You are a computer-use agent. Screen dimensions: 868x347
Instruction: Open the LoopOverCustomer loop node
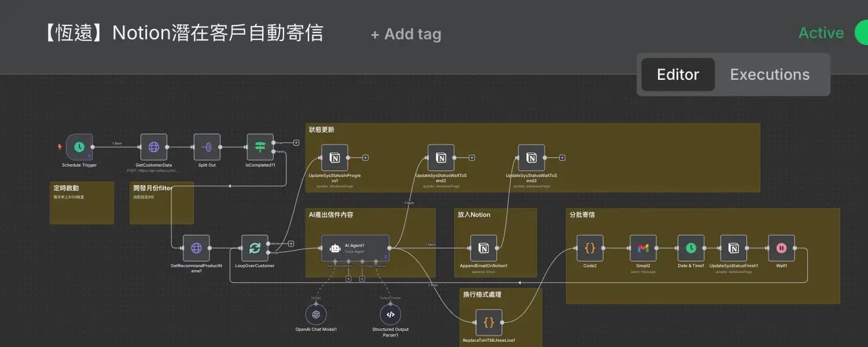255,248
